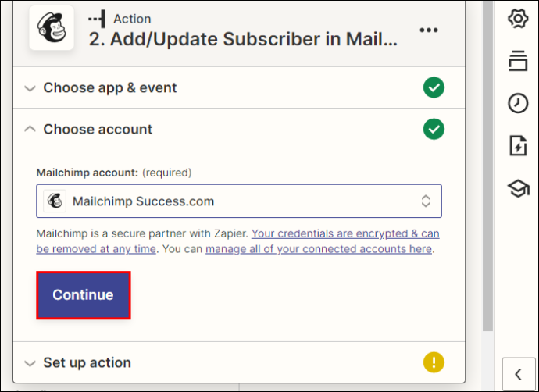
Task: Click the Mailchimp app logo in header
Action: 52,28
